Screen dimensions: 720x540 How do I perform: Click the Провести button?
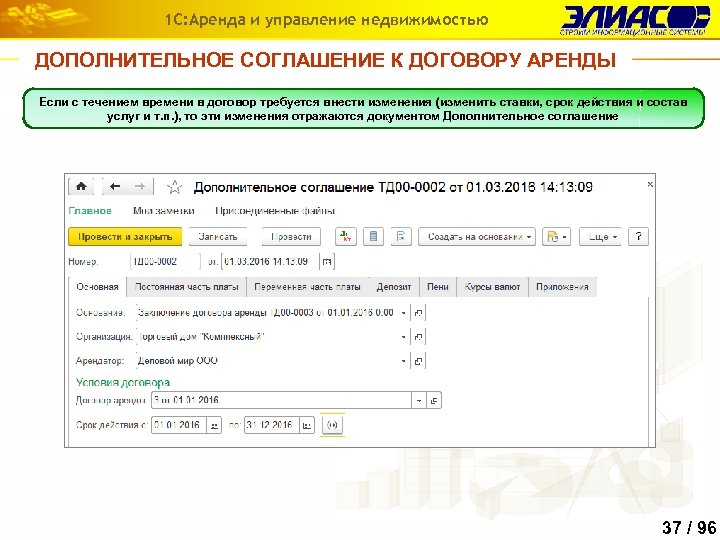coord(291,236)
